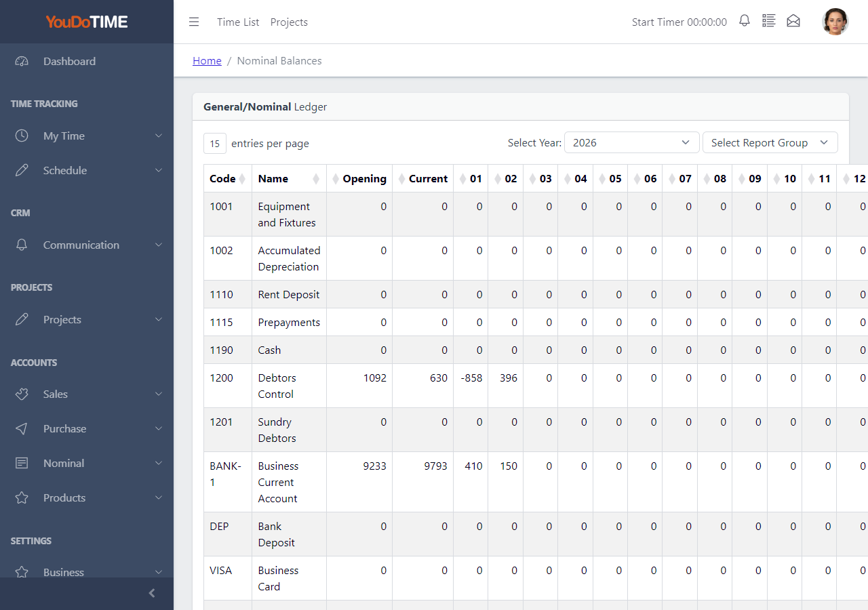
Task: Sort table by period 06 column
Action: pos(646,178)
